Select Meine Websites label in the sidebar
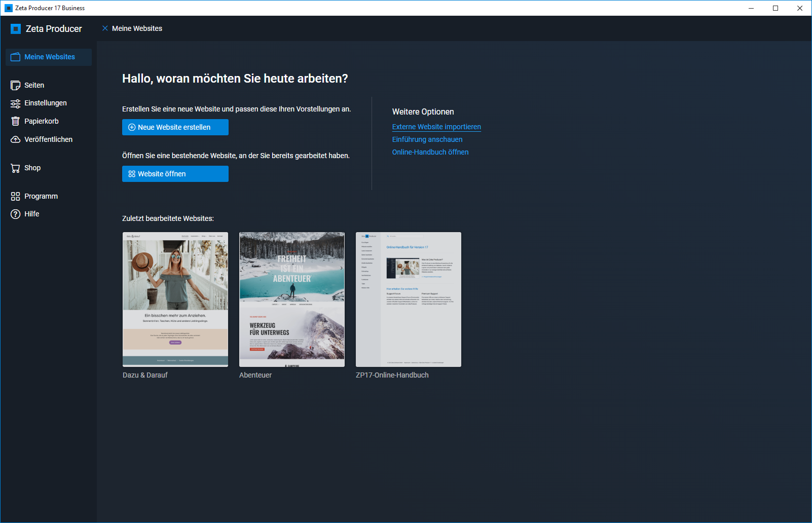 [50, 57]
